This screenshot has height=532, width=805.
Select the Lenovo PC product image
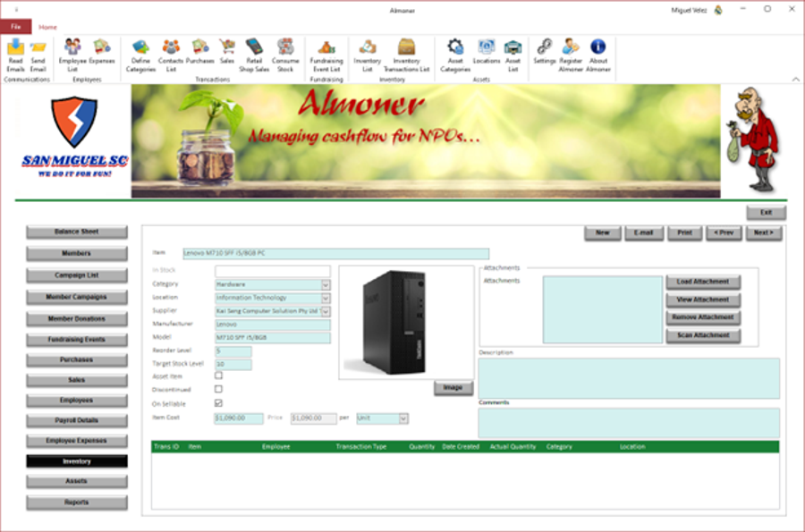406,322
